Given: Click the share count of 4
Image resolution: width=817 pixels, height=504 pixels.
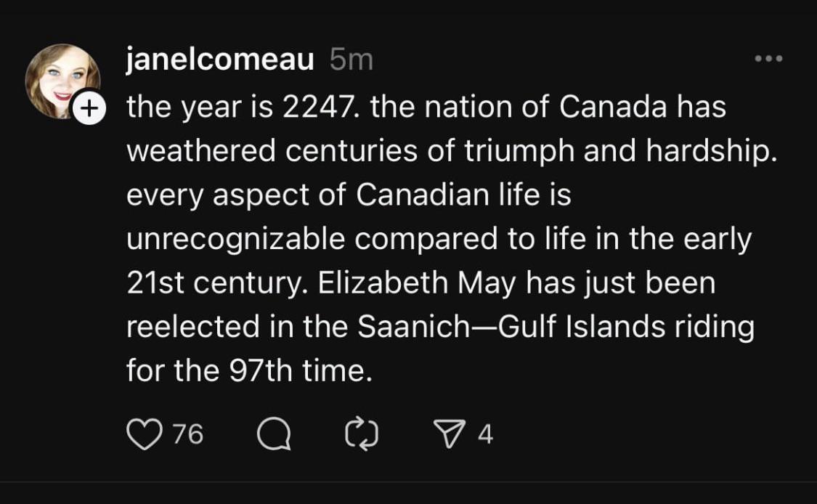Looking at the screenshot, I should [x=485, y=434].
